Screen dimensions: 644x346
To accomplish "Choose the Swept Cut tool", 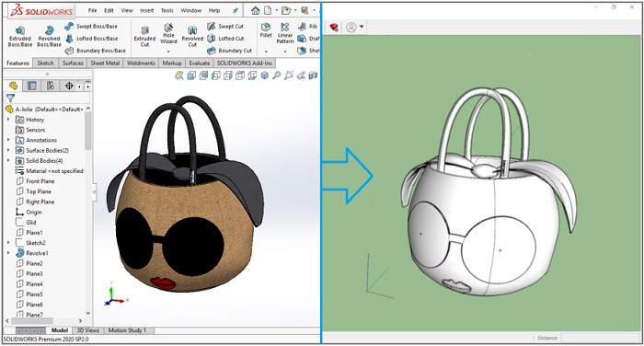I will (x=225, y=27).
